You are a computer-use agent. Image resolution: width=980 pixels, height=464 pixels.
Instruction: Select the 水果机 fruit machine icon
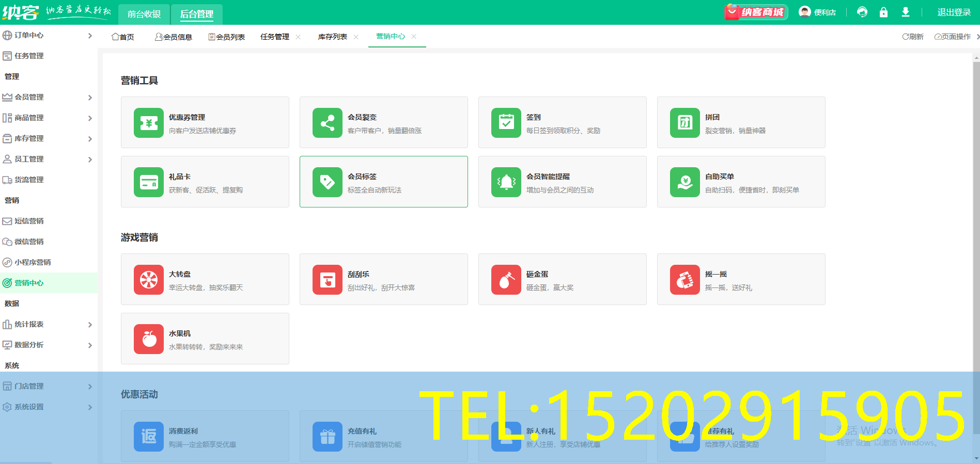(149, 339)
